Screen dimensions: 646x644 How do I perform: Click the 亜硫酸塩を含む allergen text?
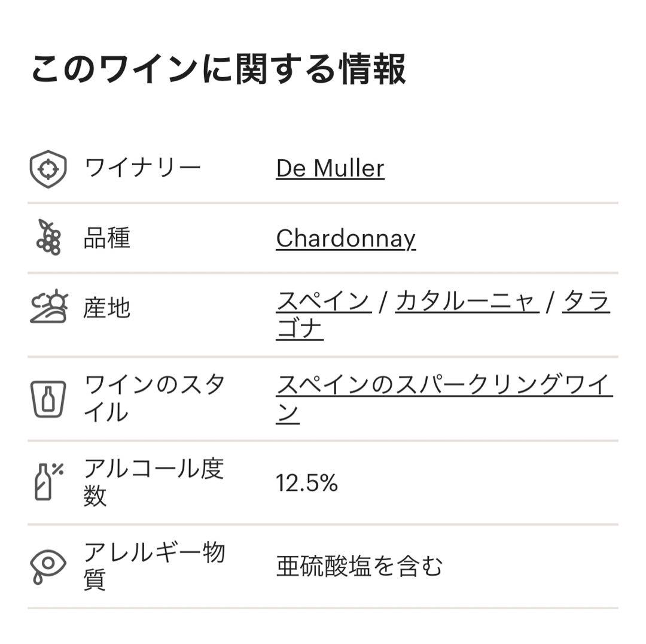pyautogui.click(x=359, y=566)
